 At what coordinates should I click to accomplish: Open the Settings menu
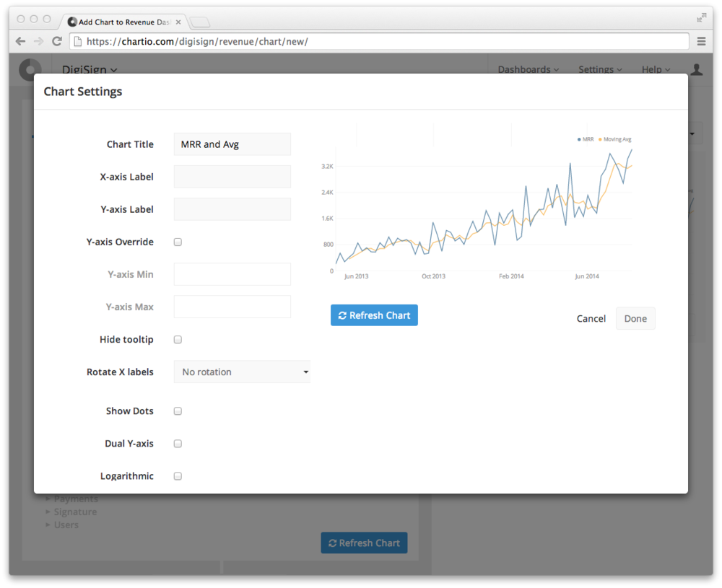(600, 70)
